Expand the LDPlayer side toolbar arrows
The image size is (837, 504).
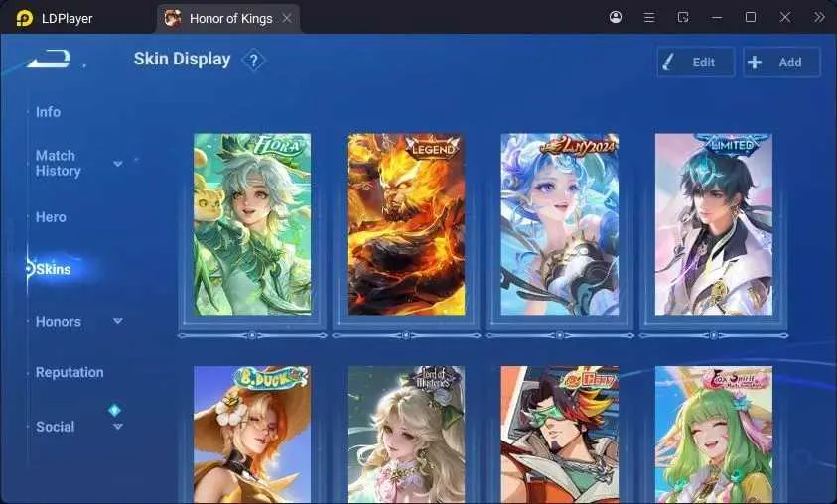(x=819, y=17)
